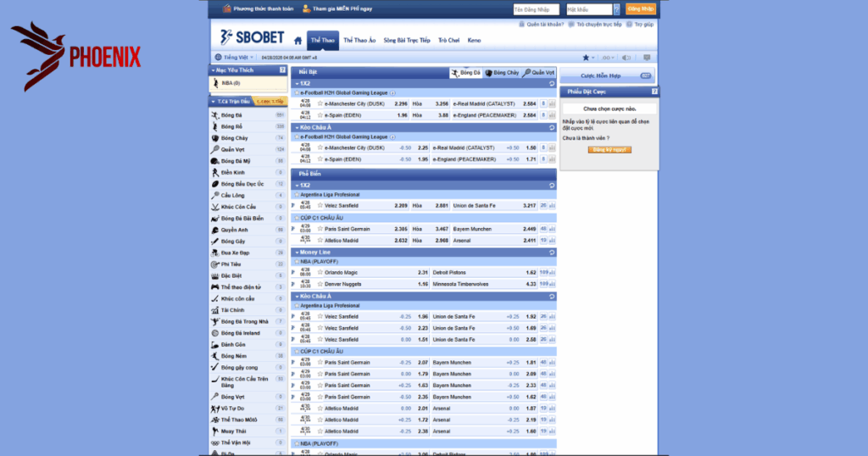Click the Đăng ký ngay register button
868x456 pixels.
point(609,149)
